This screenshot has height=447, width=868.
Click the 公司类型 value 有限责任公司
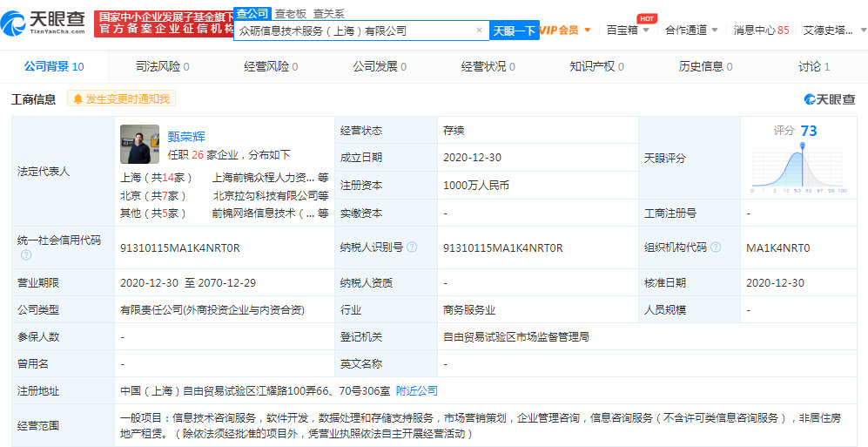(212, 309)
